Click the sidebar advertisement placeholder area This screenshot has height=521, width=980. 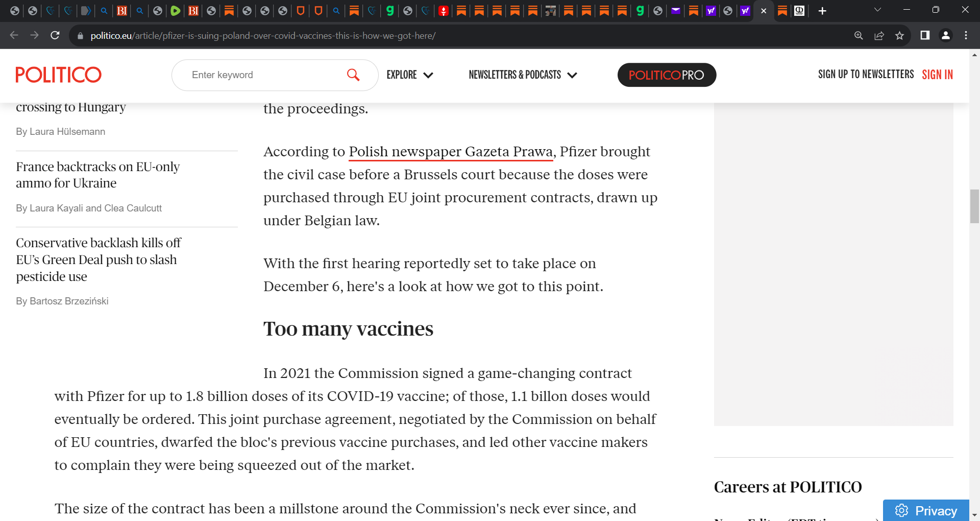[x=834, y=264]
